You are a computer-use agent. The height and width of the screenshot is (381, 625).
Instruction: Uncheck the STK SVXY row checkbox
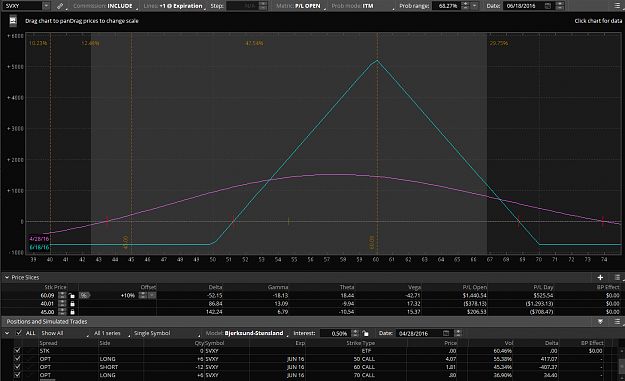click(x=17, y=351)
